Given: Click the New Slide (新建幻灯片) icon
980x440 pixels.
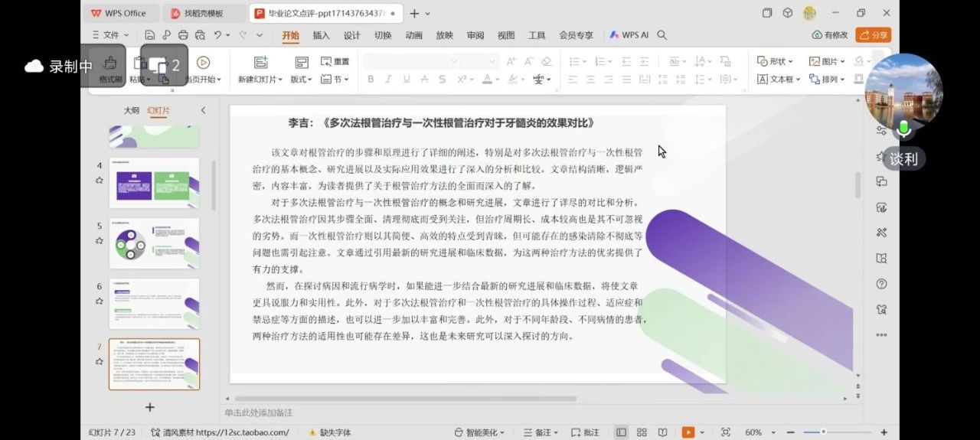Looking at the screenshot, I should [260, 63].
